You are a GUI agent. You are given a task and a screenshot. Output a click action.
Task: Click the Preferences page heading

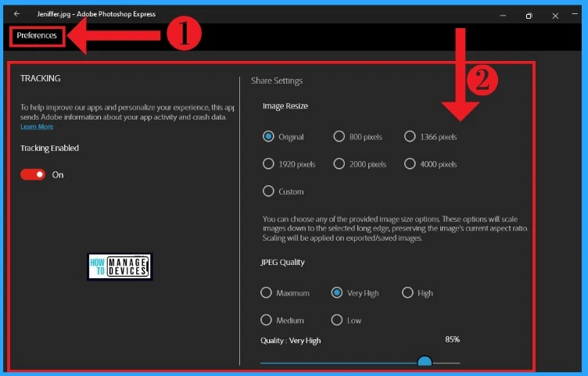(37, 36)
